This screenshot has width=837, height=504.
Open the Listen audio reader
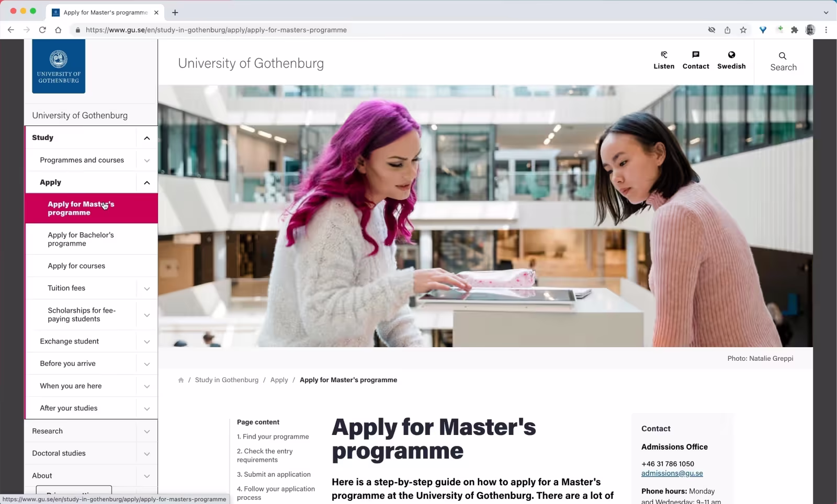coord(664,60)
